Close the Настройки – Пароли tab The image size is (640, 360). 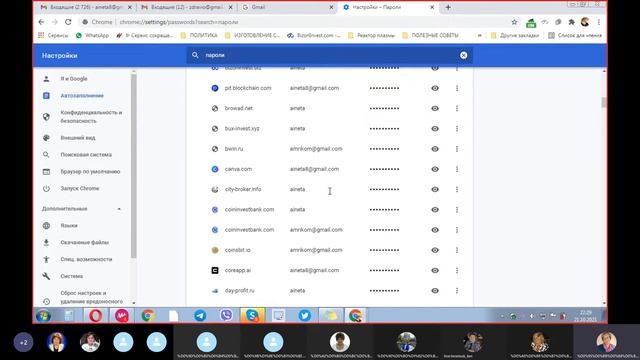[x=432, y=7]
